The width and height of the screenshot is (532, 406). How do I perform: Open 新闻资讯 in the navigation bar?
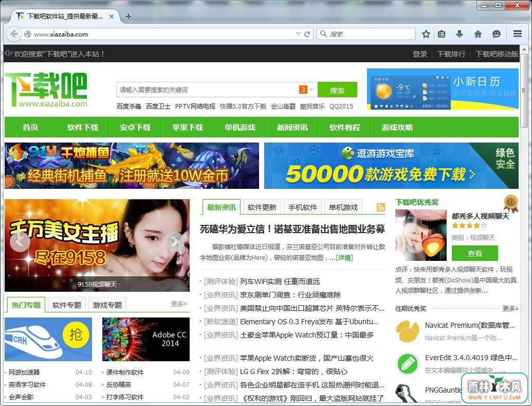292,128
